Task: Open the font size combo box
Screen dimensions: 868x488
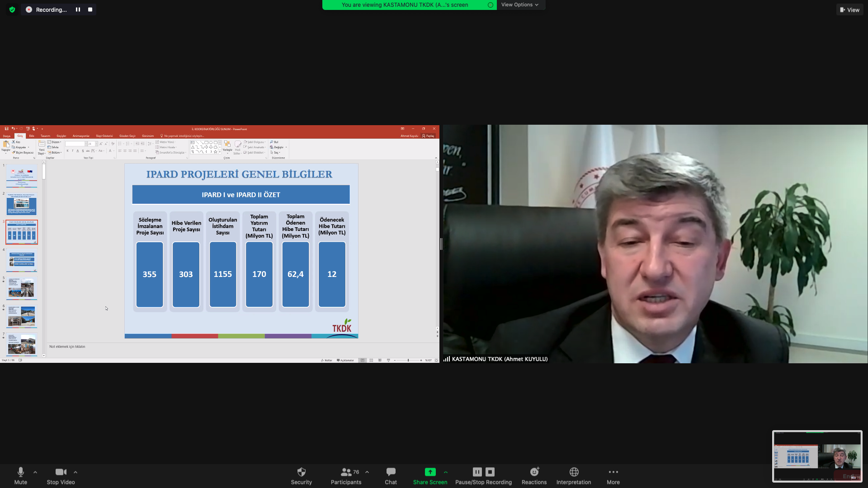Action: click(92, 144)
